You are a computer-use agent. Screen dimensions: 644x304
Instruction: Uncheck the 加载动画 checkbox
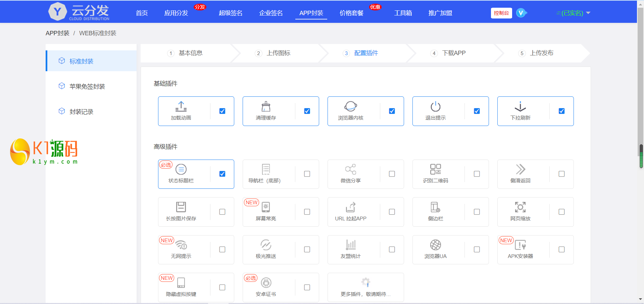tap(222, 111)
